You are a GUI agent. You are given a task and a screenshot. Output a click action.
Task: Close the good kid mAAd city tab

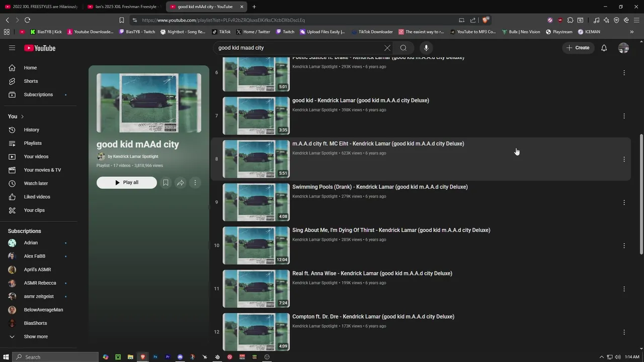click(x=242, y=7)
